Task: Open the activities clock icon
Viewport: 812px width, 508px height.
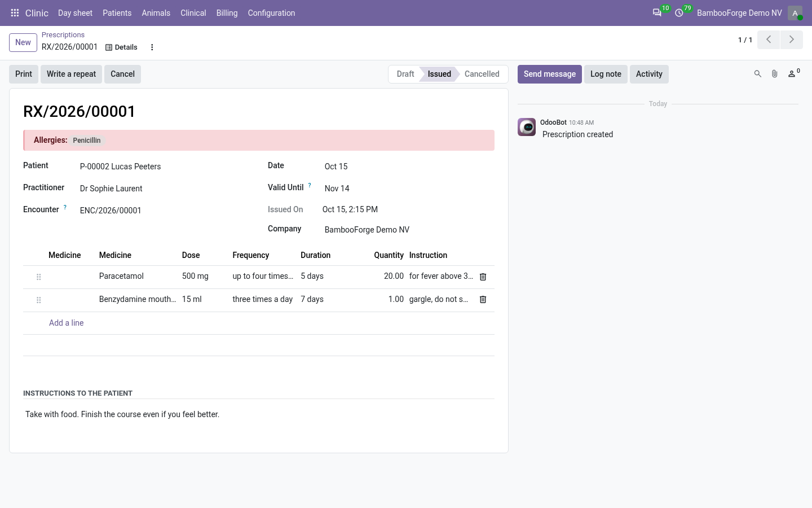Action: click(679, 12)
